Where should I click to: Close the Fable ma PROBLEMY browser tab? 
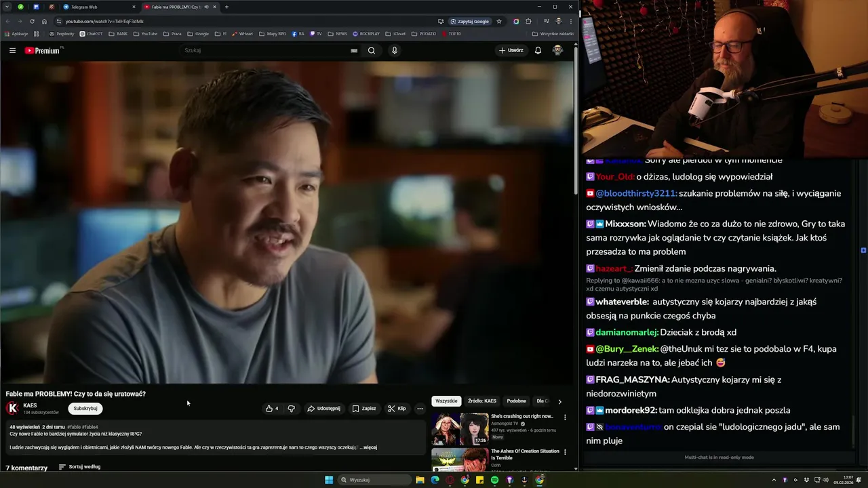point(215,7)
